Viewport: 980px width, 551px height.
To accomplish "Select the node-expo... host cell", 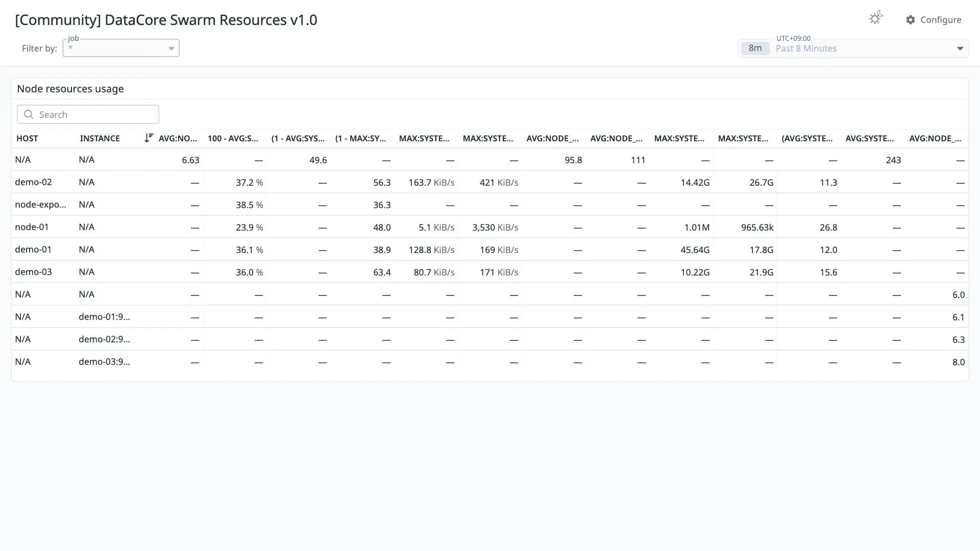I will tap(40, 205).
